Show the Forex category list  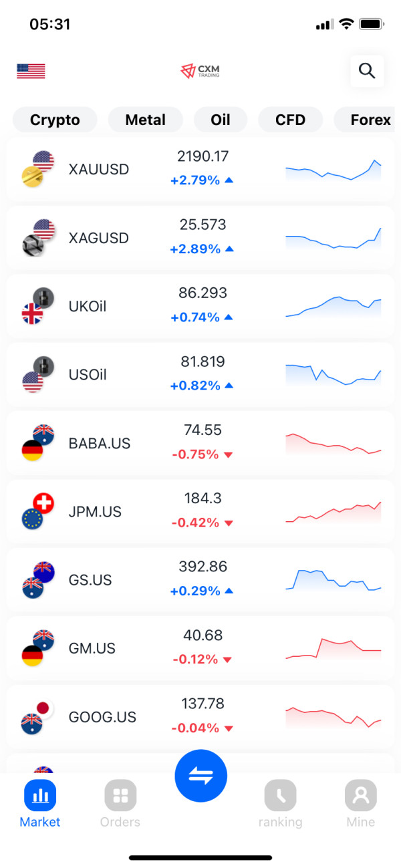pyautogui.click(x=370, y=120)
